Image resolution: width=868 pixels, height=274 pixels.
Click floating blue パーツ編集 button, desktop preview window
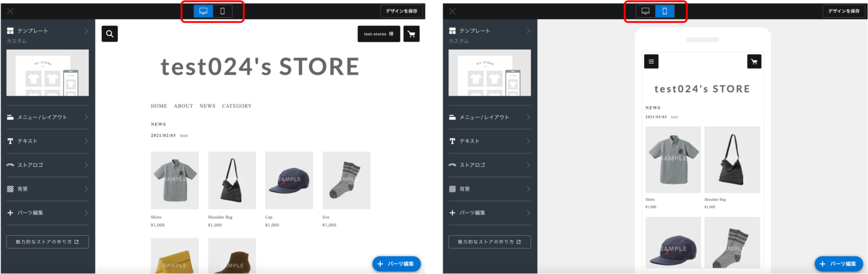396,264
